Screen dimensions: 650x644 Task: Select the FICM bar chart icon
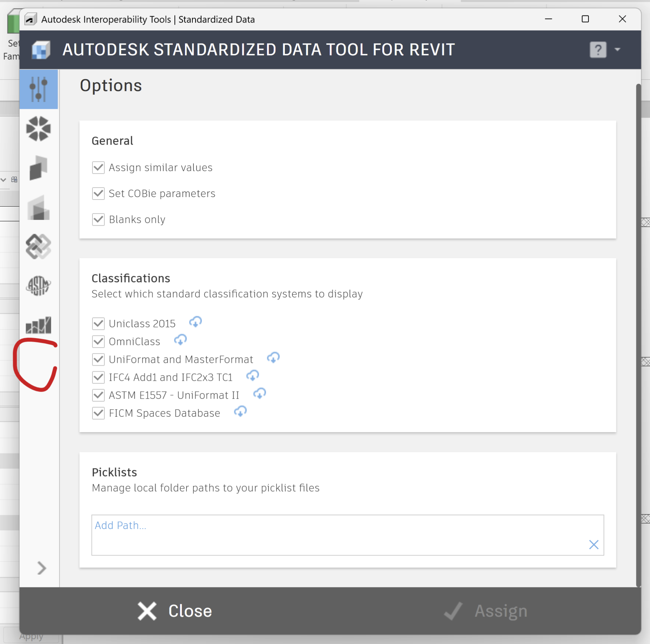pyautogui.click(x=39, y=324)
